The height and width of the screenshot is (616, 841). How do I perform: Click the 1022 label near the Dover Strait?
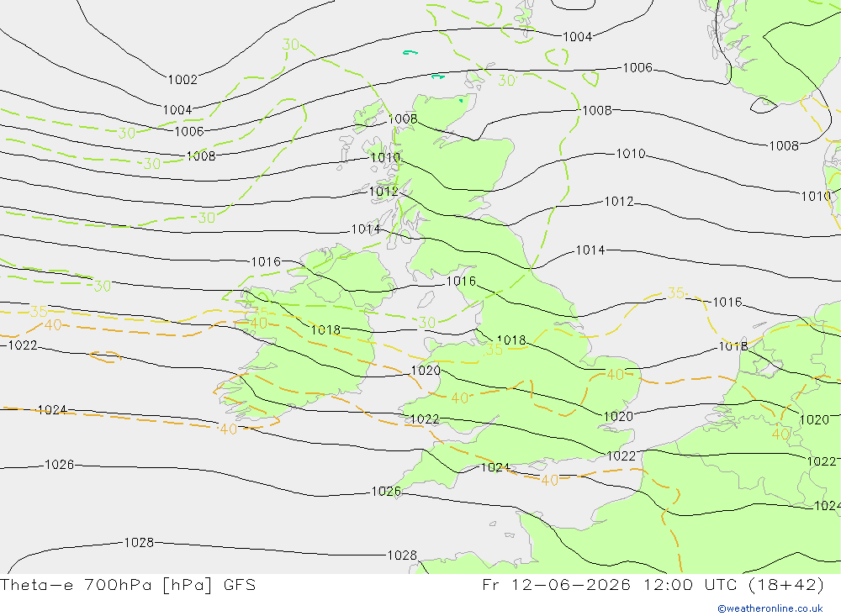coord(621,456)
